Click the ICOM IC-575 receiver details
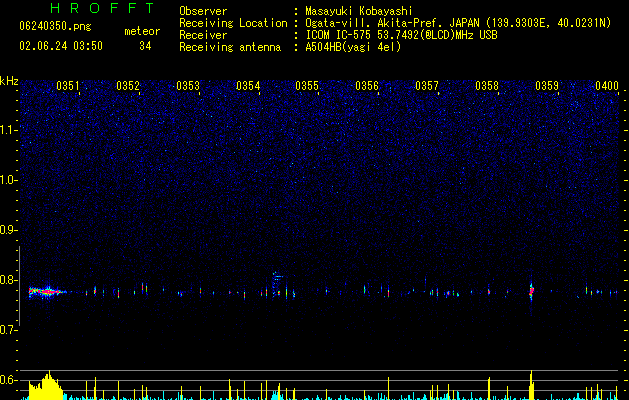 point(402,35)
